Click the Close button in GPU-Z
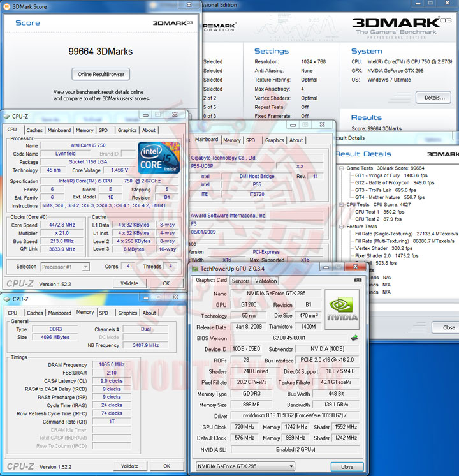This screenshot has width=459, height=476. click(347, 466)
